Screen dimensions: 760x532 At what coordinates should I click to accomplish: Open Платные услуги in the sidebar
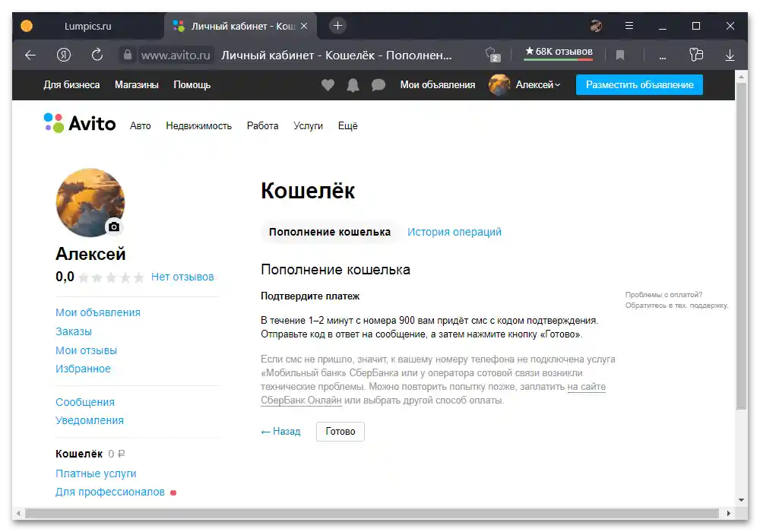(x=96, y=473)
